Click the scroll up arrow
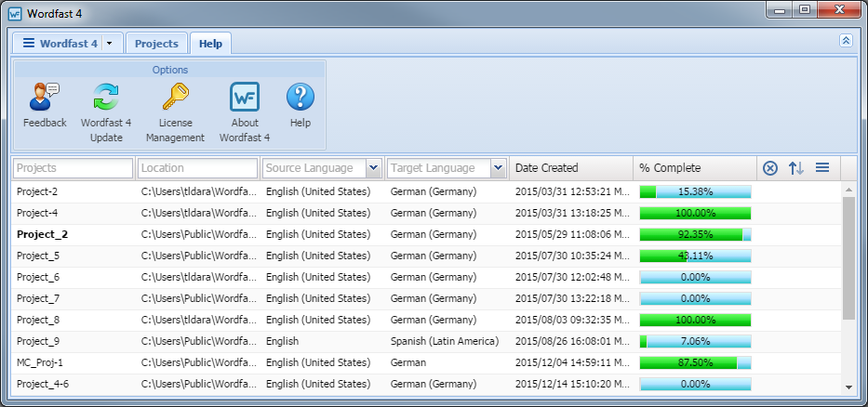868x407 pixels. 848,190
